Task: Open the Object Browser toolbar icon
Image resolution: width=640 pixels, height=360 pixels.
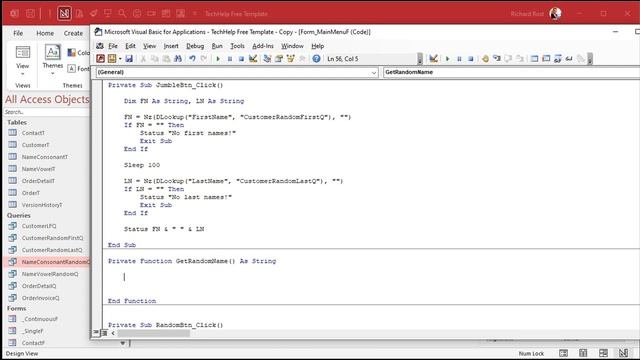Action: pos(291,59)
